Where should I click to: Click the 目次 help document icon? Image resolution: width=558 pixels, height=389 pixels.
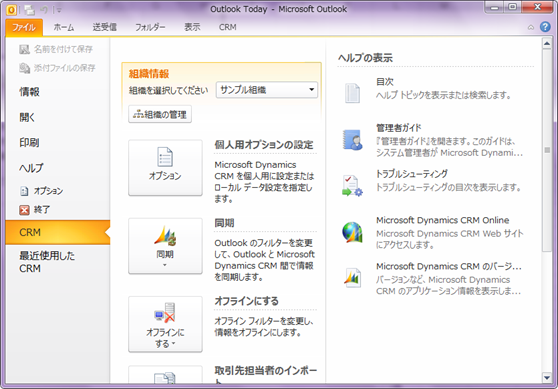pos(352,93)
